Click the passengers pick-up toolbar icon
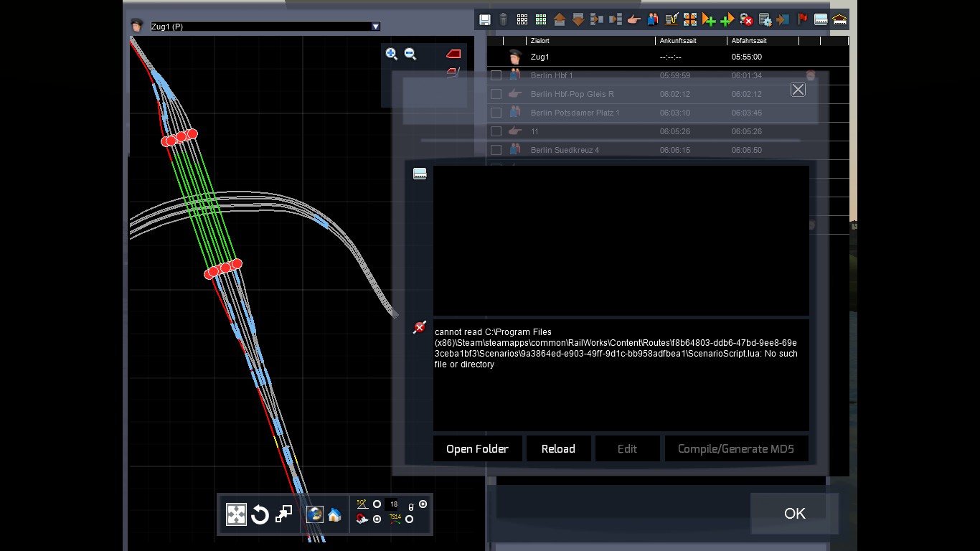The width and height of the screenshot is (980, 551). (x=652, y=19)
